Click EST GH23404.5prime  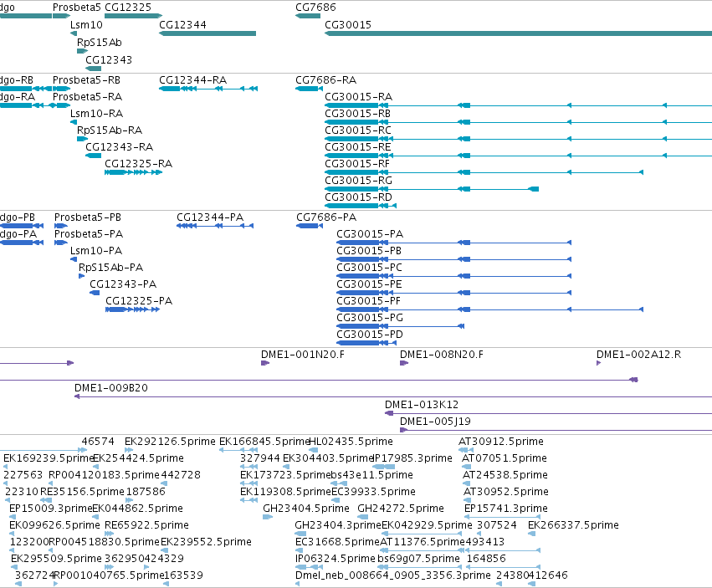coord(268,517)
